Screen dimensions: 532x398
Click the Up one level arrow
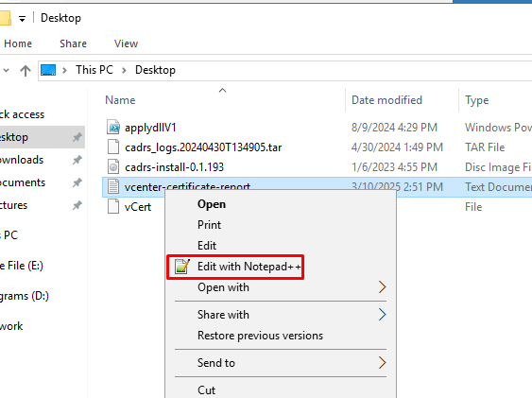point(26,71)
